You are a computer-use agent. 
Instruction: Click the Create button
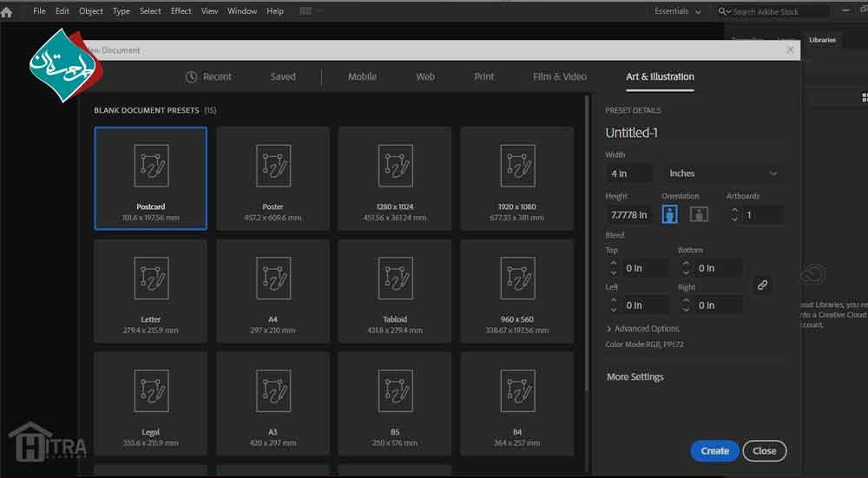point(714,451)
